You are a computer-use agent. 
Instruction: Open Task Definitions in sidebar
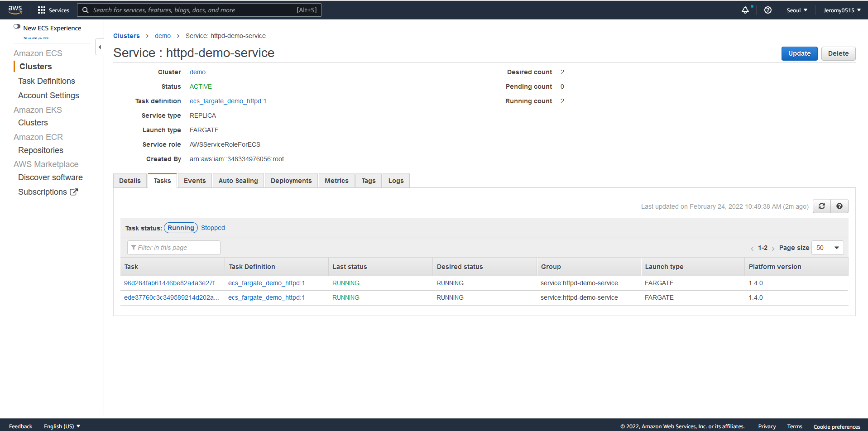[x=47, y=81]
